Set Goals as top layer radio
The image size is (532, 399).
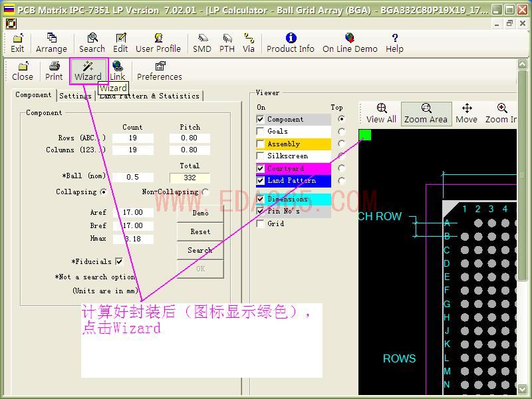(x=341, y=131)
